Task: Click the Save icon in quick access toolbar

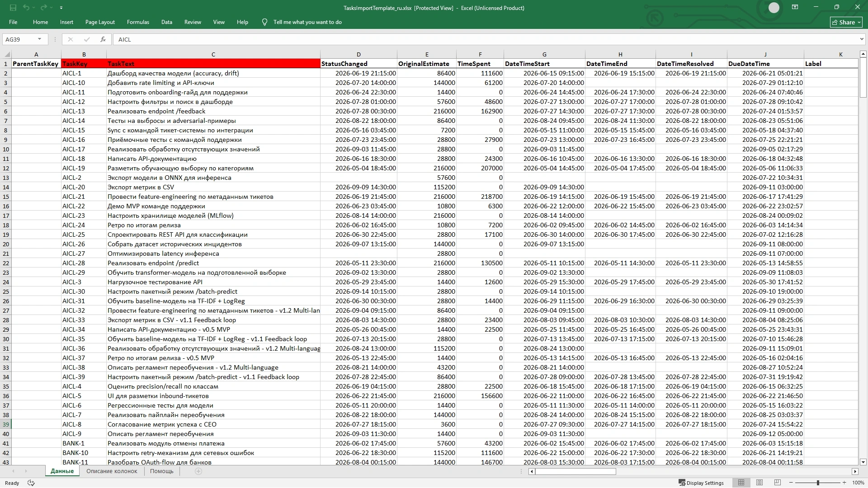Action: coord(13,8)
